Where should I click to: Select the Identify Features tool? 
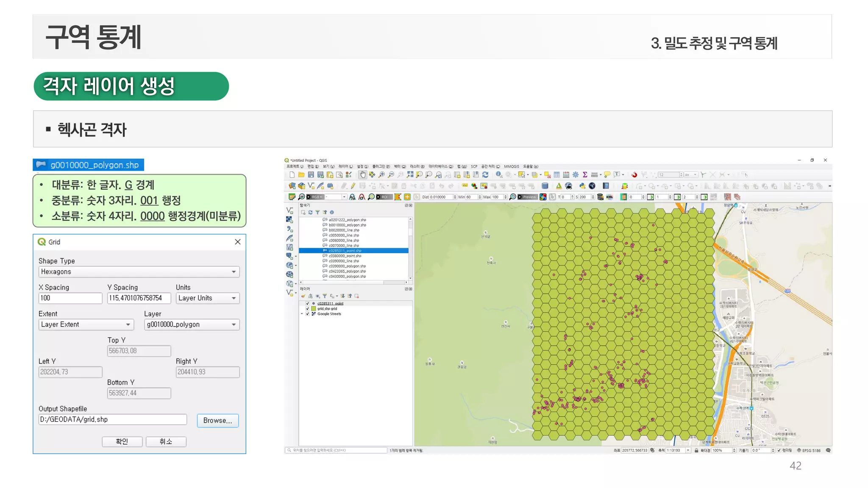pyautogui.click(x=499, y=175)
